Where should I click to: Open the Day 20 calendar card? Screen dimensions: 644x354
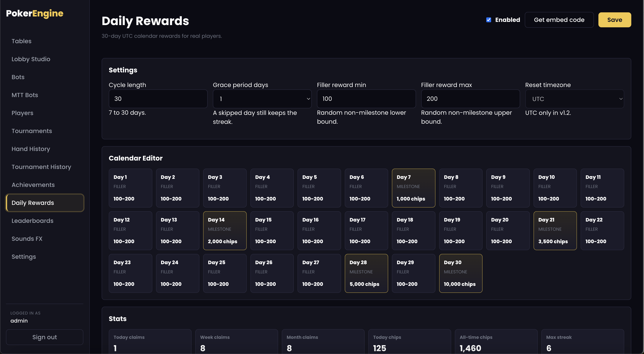tap(508, 231)
